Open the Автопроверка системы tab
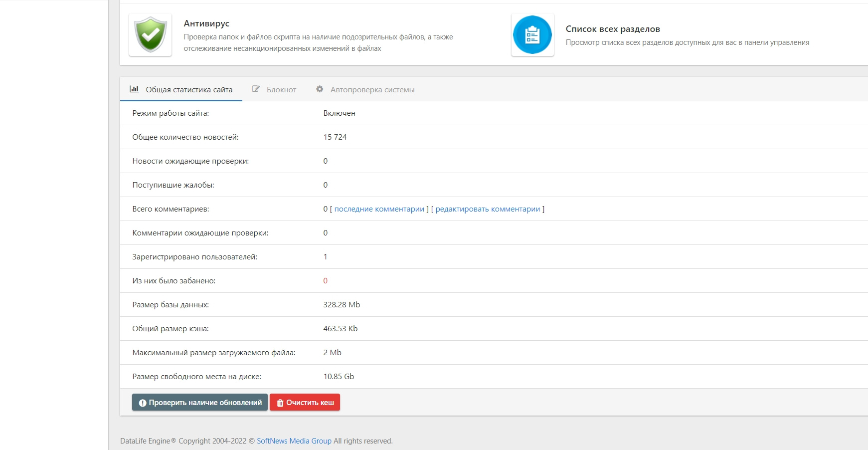868x450 pixels. (365, 90)
